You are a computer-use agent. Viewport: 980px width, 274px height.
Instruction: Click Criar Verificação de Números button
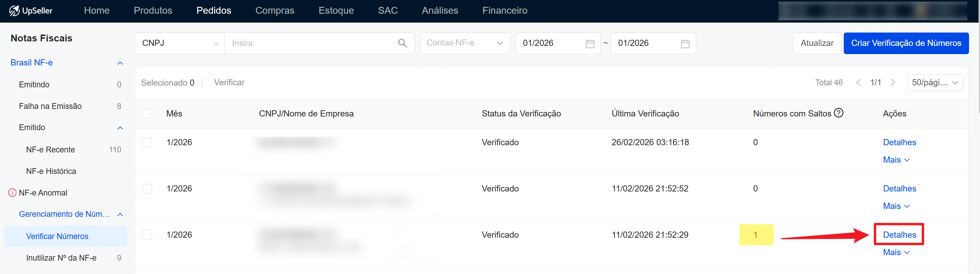[x=906, y=43]
